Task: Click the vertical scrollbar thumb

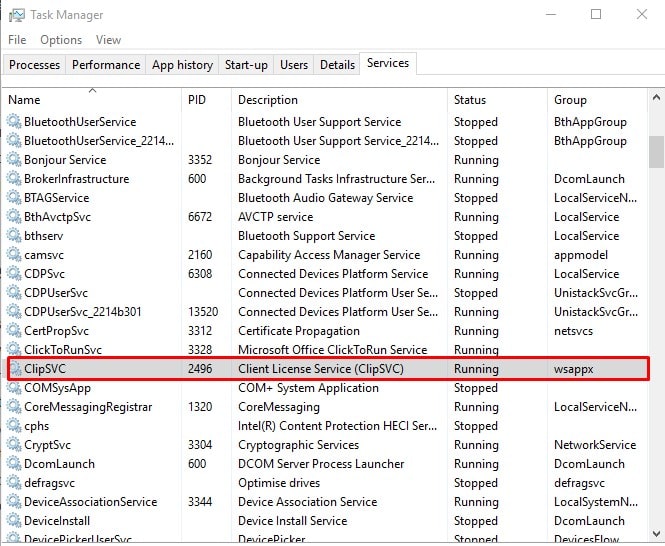Action: [656, 152]
